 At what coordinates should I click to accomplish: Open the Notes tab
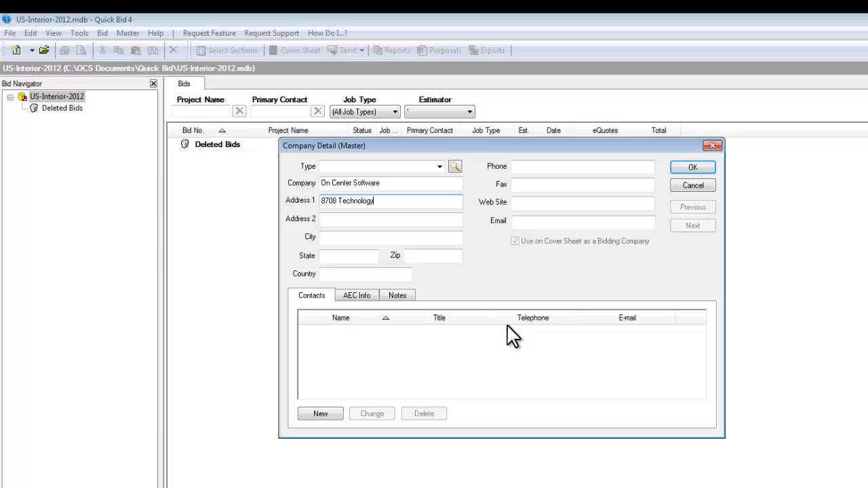(397, 296)
